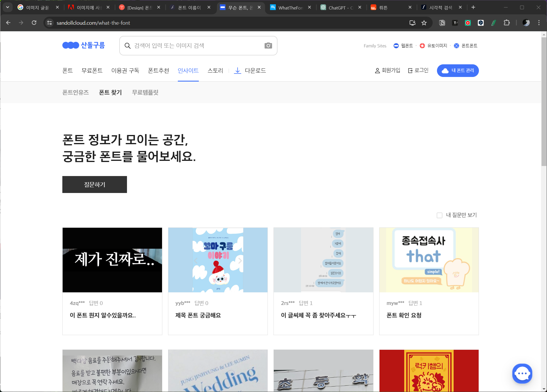Open the 폰트폰트 family site link
The height and width of the screenshot is (392, 547).
[466, 46]
